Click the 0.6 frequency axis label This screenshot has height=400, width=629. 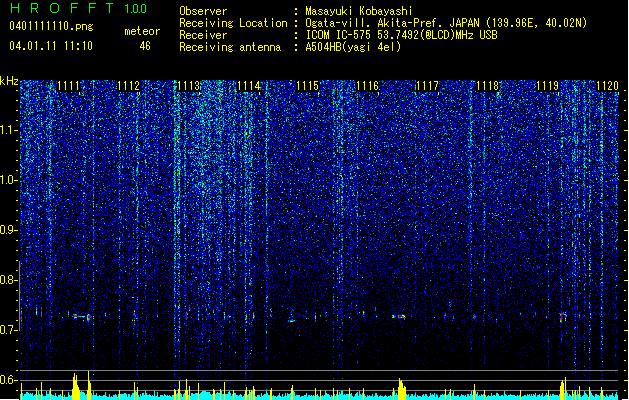point(9,380)
